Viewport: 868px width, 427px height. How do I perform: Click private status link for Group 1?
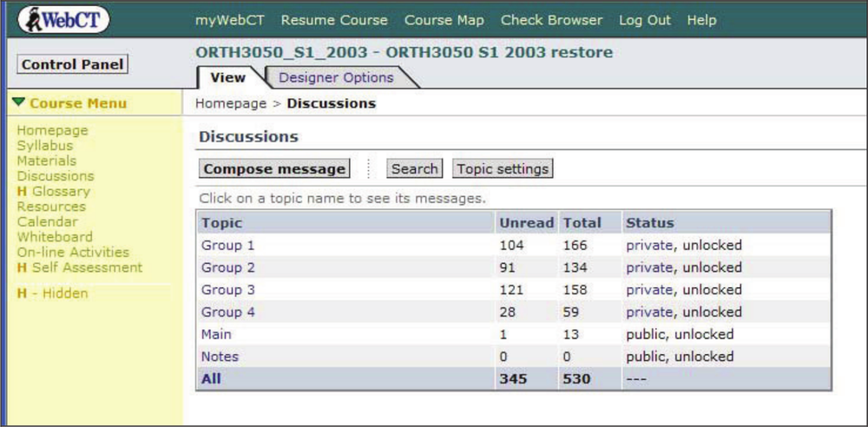point(649,246)
